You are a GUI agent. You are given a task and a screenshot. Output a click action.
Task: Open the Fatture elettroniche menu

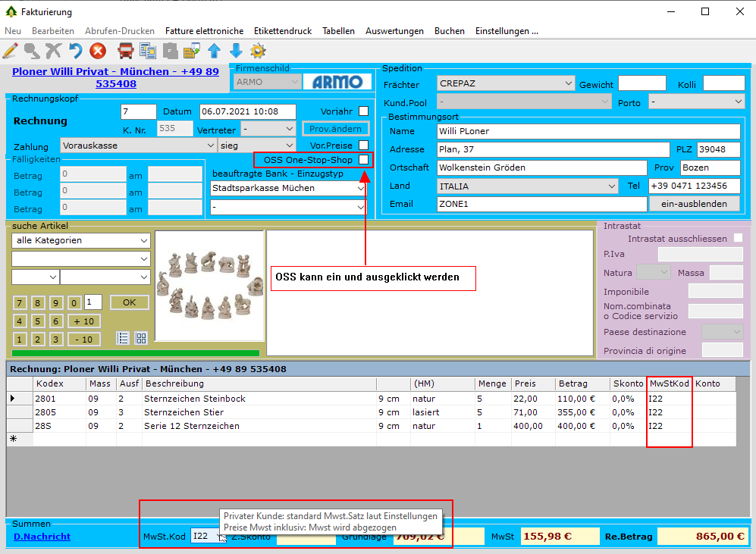coord(204,31)
